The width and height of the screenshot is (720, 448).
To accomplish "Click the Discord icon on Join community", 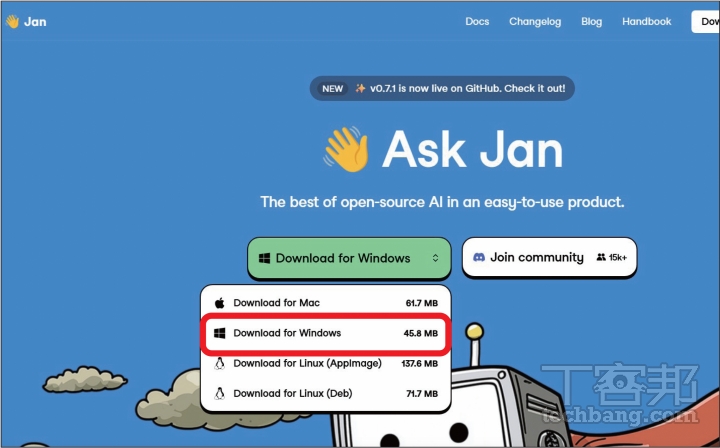I will tap(479, 258).
